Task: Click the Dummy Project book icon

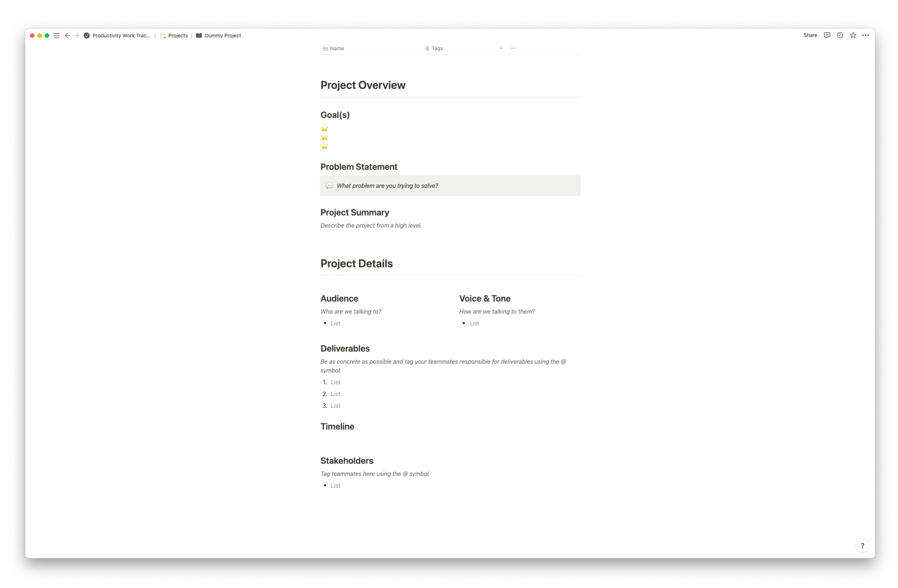Action: click(199, 36)
